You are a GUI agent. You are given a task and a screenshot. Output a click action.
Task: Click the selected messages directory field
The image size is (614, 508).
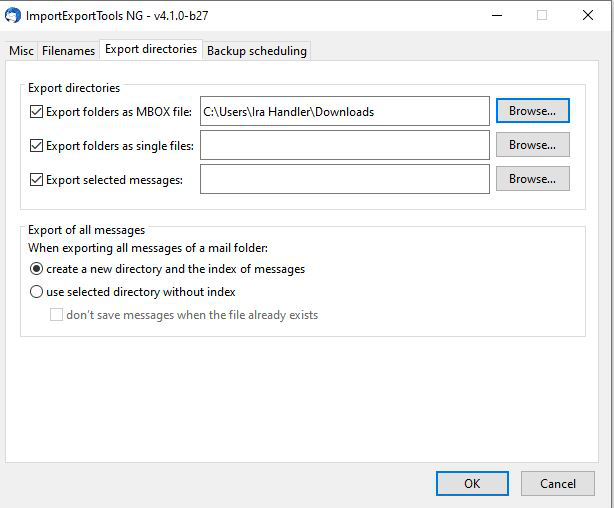(x=345, y=179)
